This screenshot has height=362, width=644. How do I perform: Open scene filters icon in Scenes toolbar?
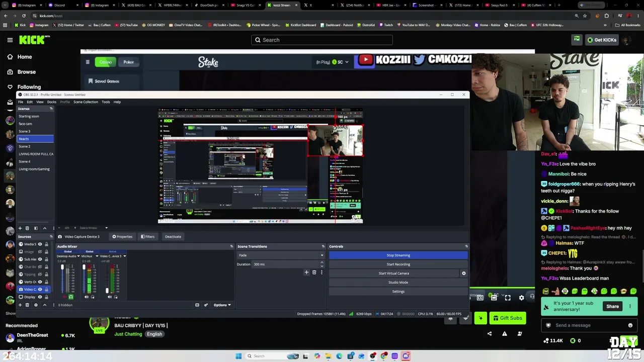point(36,228)
